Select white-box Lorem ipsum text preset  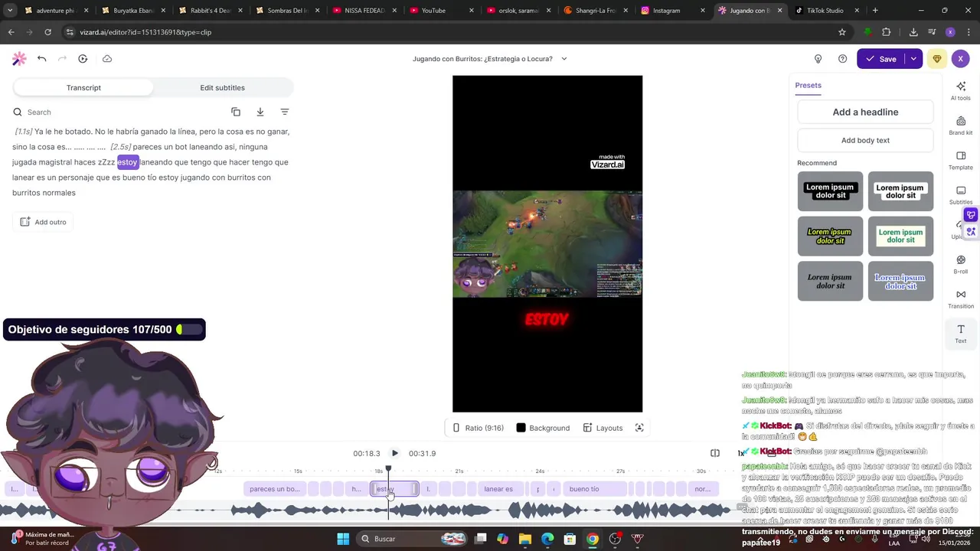pos(900,191)
